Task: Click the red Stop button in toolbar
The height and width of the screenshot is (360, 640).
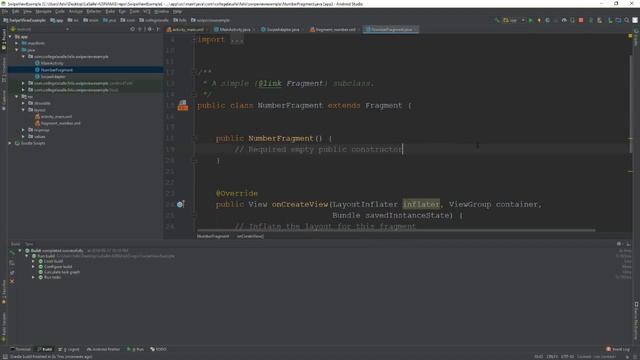Action: point(581,20)
